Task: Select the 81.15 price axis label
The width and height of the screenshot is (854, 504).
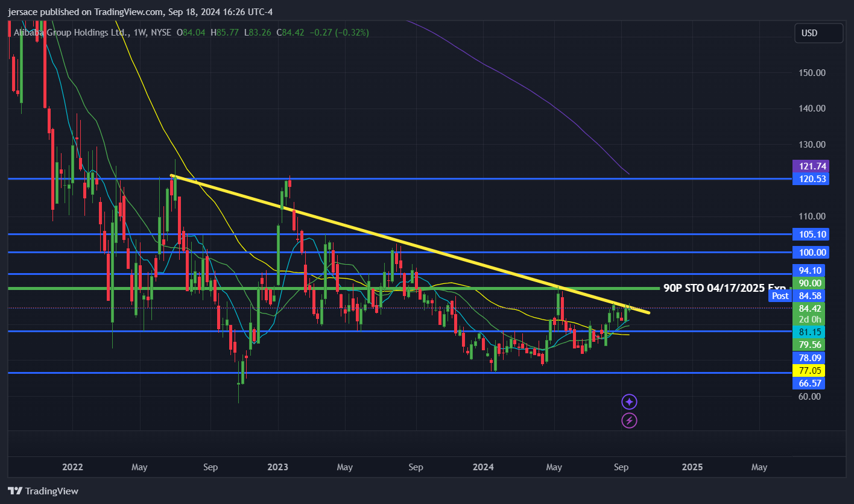Action: click(x=810, y=332)
